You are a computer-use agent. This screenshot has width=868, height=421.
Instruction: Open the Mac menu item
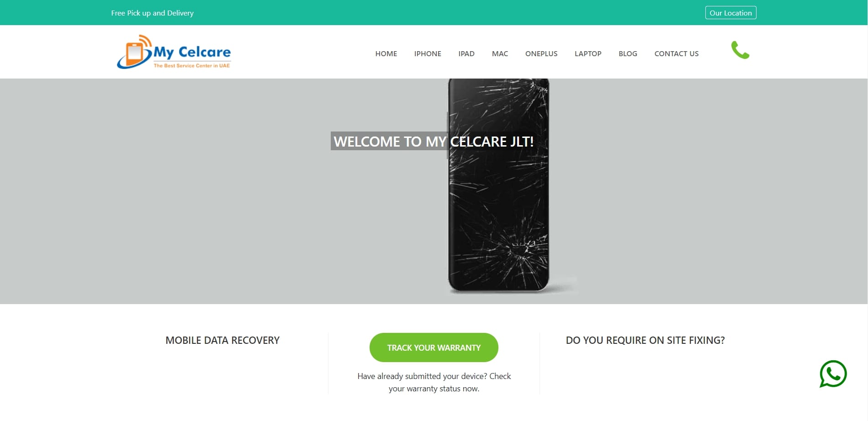point(500,53)
